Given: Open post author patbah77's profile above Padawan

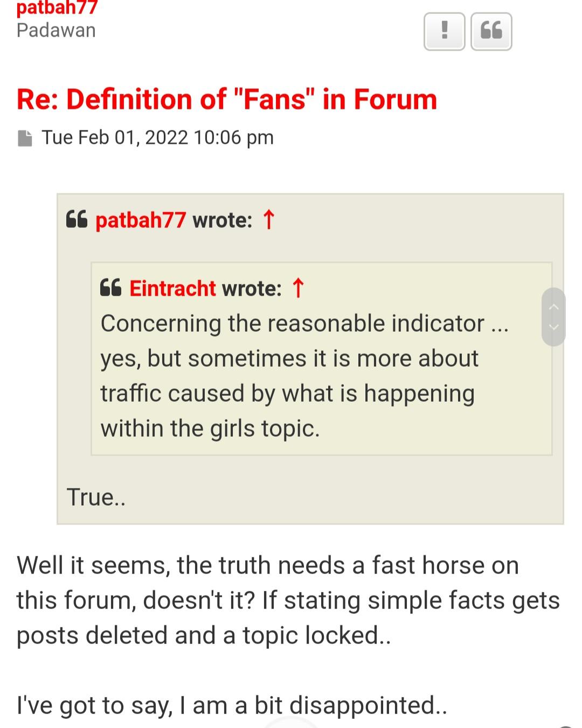Looking at the screenshot, I should (x=57, y=8).
